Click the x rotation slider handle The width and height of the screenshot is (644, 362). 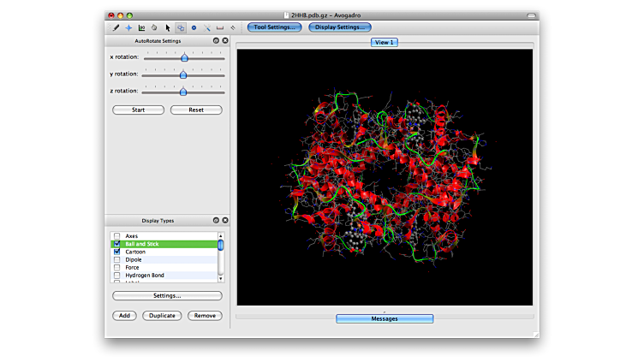click(184, 57)
